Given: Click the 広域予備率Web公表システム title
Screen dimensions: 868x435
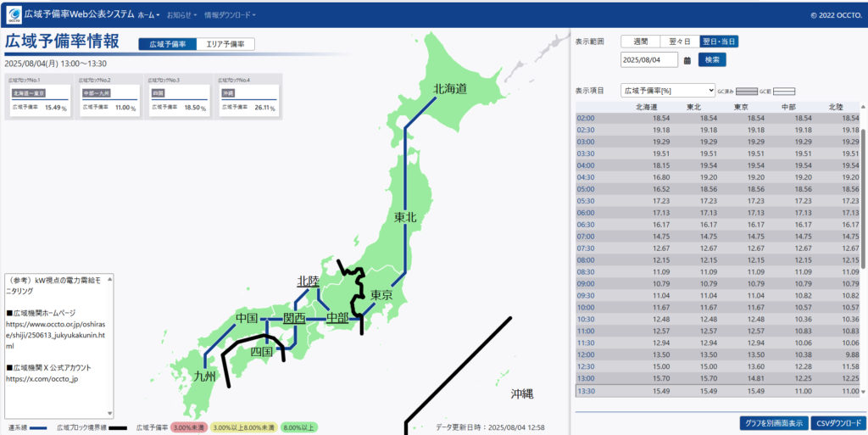Looking at the screenshot, I should (79, 14).
